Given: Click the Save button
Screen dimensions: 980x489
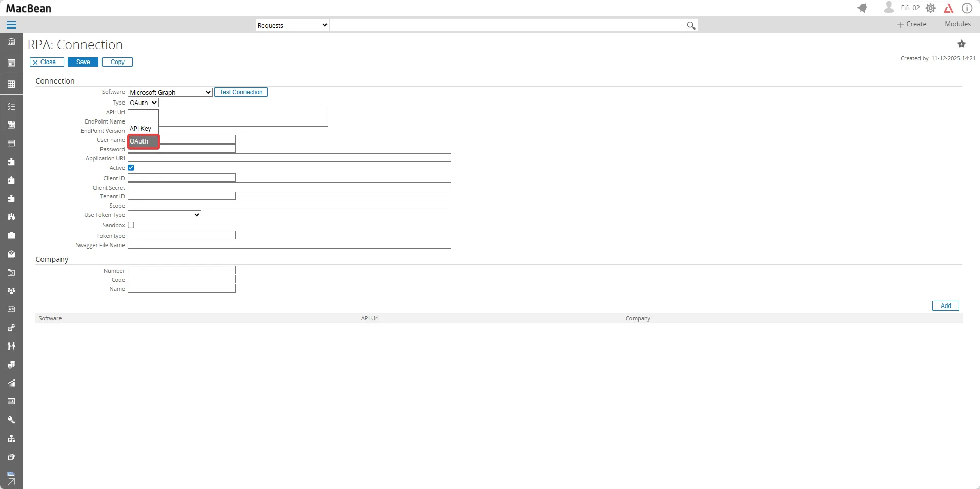Looking at the screenshot, I should point(82,62).
